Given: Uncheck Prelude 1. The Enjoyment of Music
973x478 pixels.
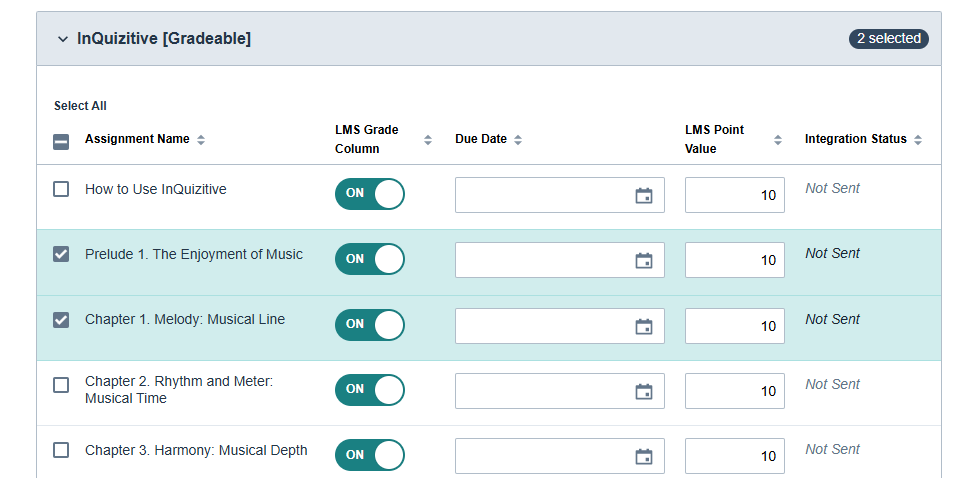Looking at the screenshot, I should pyautogui.click(x=61, y=254).
